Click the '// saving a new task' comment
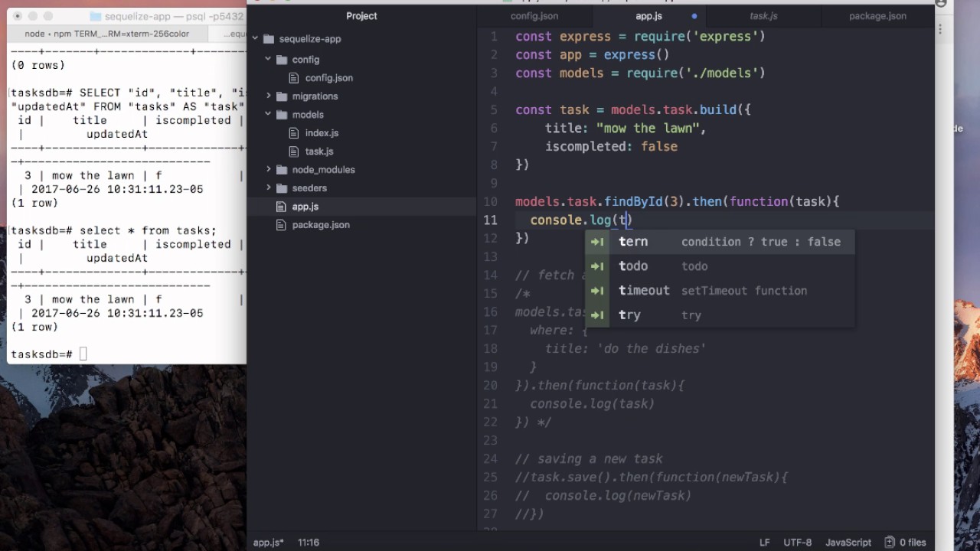980x551 pixels. coord(589,459)
